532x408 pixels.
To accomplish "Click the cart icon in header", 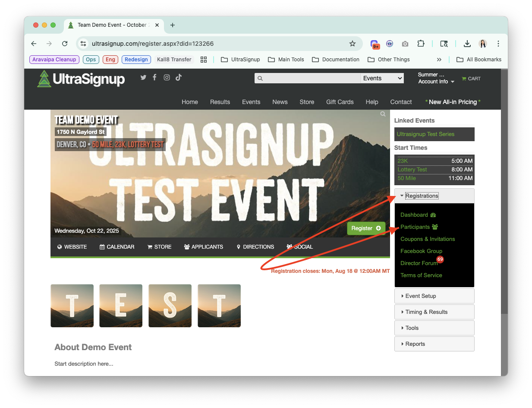I will pyautogui.click(x=464, y=79).
